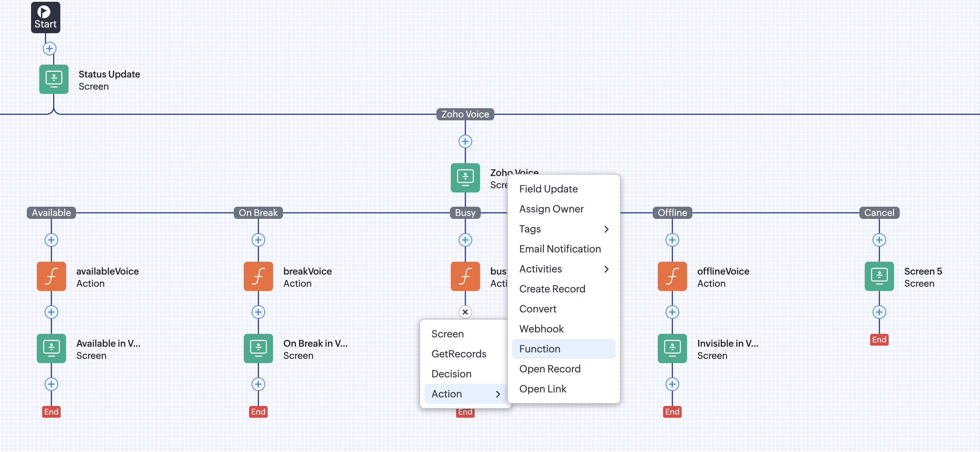Click the End marker under Screen 5
Viewport: 980px width, 452px height.
click(879, 340)
